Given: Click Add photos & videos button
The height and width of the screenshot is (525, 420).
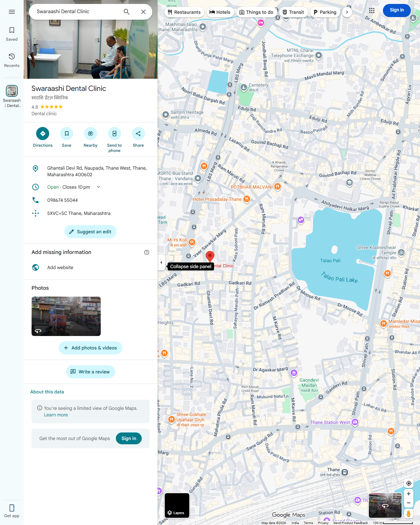Looking at the screenshot, I should coord(91,348).
